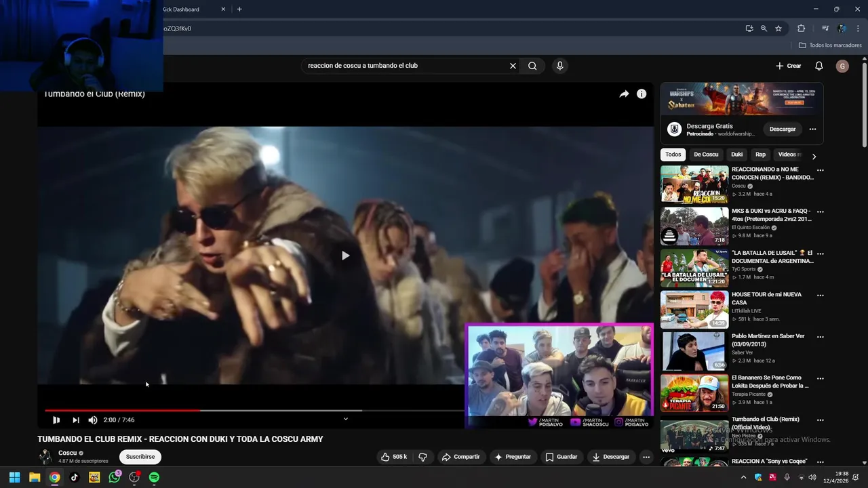Viewport: 868px width, 488px height.
Task: Open options for Pablo Martínez video
Action: (820, 337)
